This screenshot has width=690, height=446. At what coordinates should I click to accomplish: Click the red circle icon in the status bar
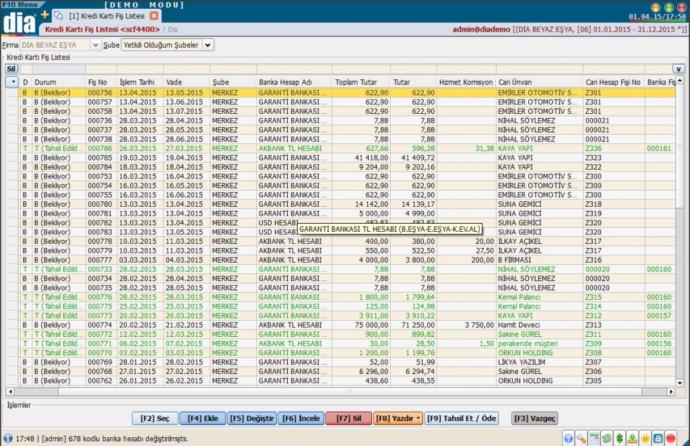671,438
